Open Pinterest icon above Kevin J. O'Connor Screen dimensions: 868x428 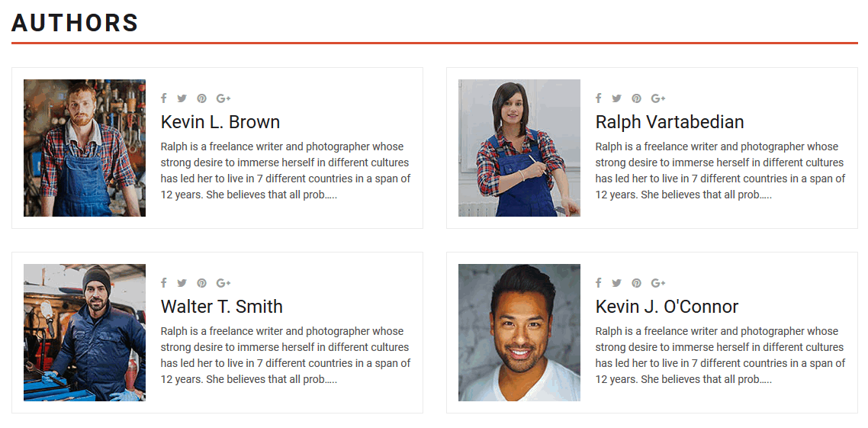tap(636, 283)
